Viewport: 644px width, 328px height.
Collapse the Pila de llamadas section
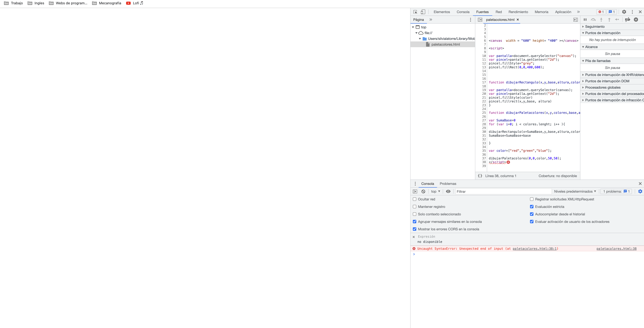(x=583, y=61)
